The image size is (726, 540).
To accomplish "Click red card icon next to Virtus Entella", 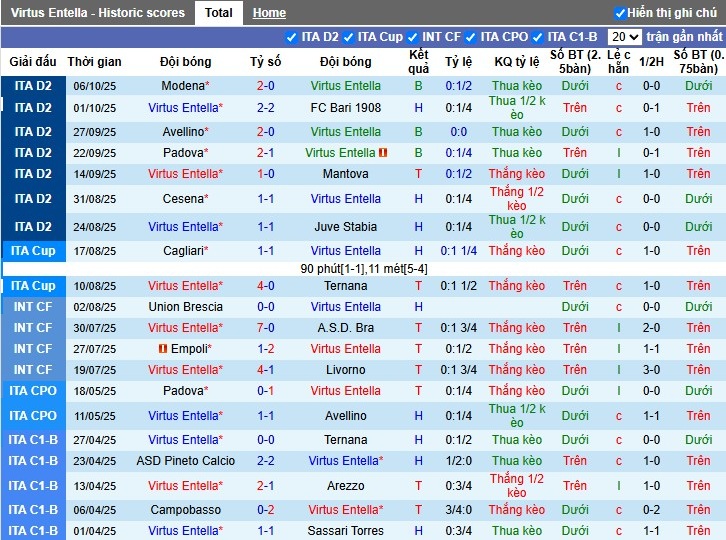I will point(383,153).
